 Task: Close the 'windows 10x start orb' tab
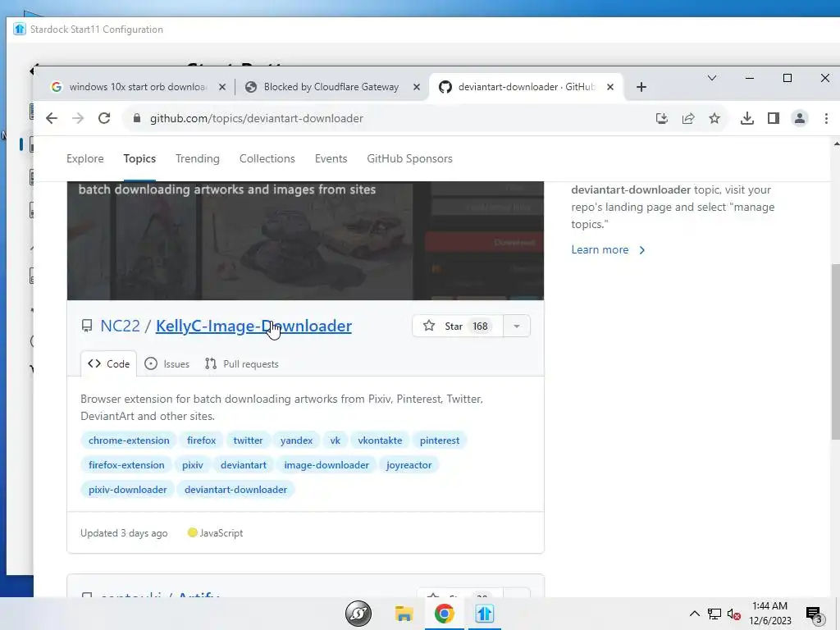coord(222,87)
